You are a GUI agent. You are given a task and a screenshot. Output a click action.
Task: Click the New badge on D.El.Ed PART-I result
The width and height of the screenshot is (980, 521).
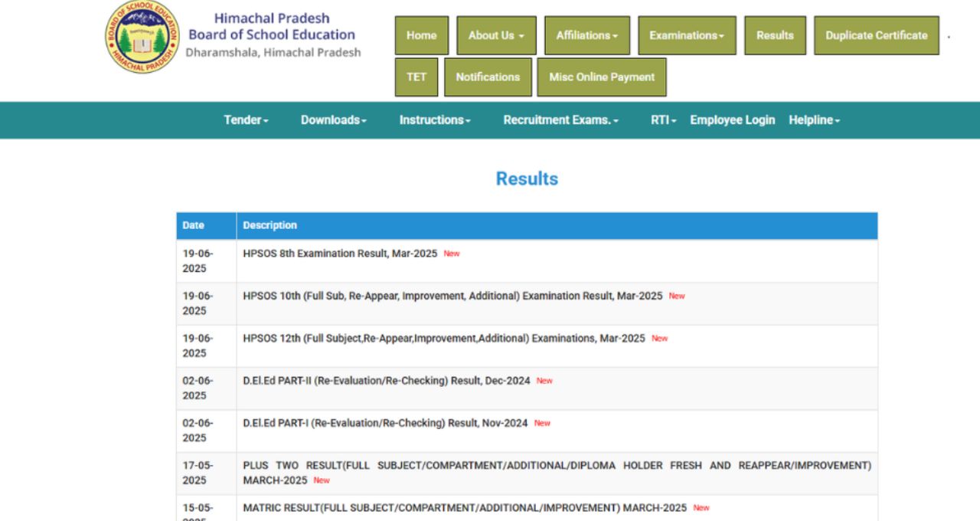542,422
